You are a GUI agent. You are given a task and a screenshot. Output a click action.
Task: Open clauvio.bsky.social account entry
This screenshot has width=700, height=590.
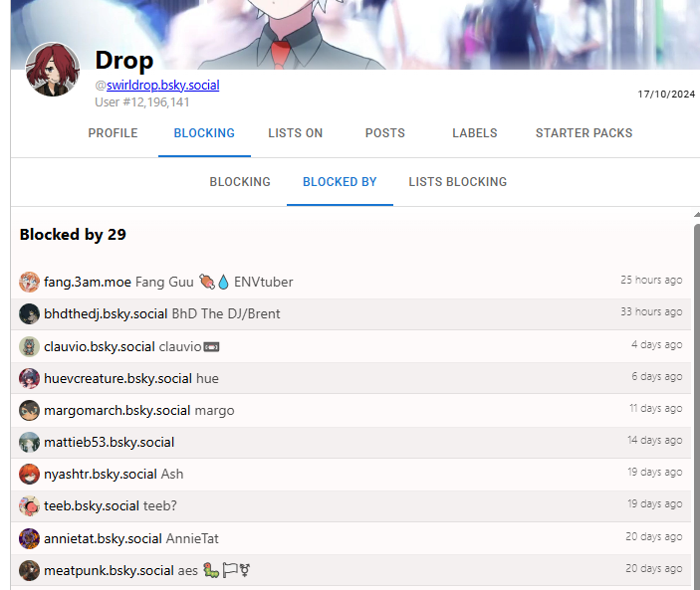(x=350, y=346)
